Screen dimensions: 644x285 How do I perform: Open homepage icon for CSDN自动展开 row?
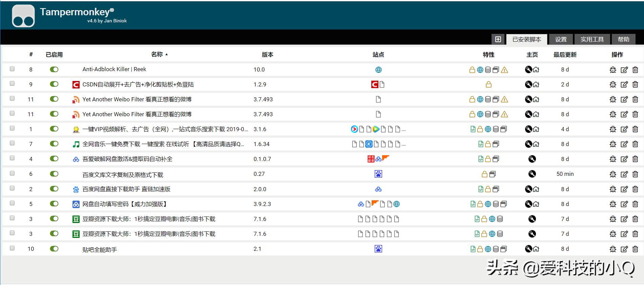tap(536, 84)
